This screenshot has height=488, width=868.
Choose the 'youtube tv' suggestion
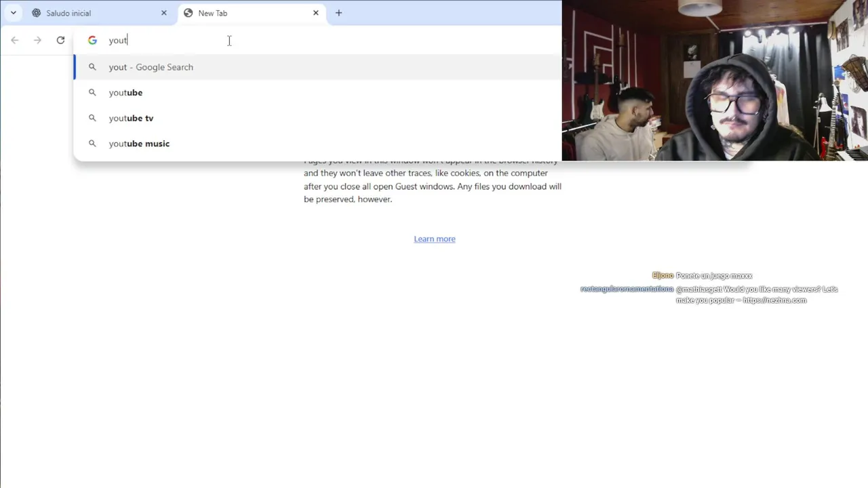(317, 118)
